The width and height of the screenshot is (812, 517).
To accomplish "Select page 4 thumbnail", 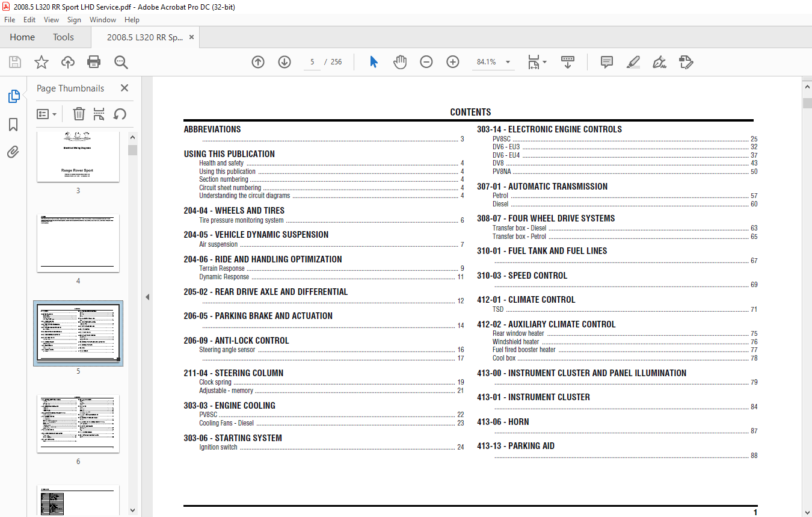I will (78, 243).
